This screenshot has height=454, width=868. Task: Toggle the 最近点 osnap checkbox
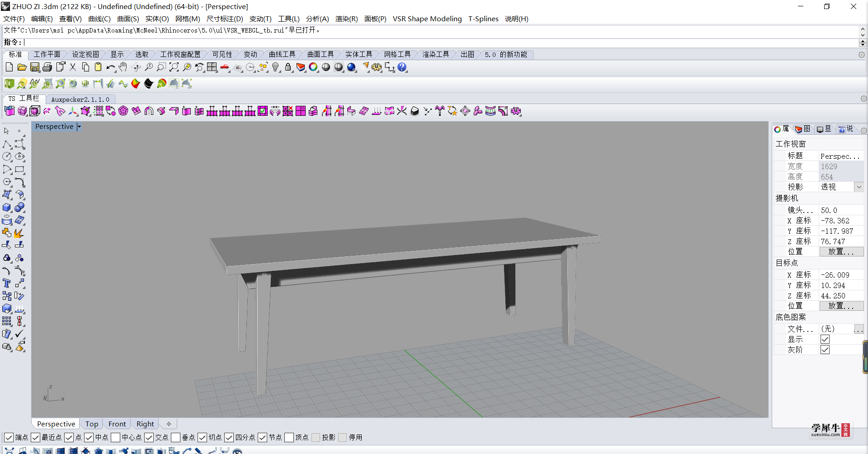[x=36, y=438]
